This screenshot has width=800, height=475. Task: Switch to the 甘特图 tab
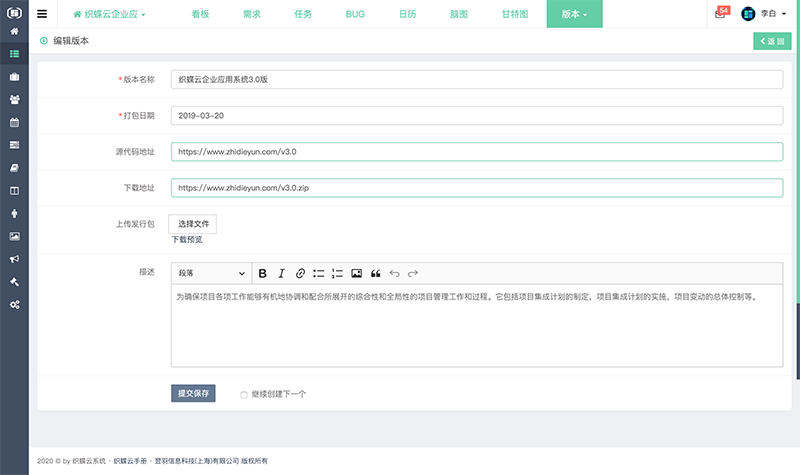[515, 14]
